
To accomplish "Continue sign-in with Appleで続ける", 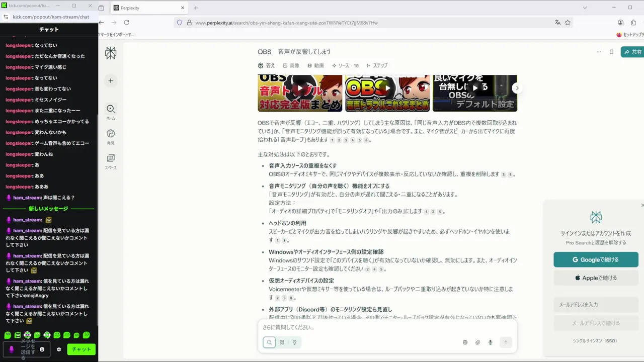I will 596,278.
